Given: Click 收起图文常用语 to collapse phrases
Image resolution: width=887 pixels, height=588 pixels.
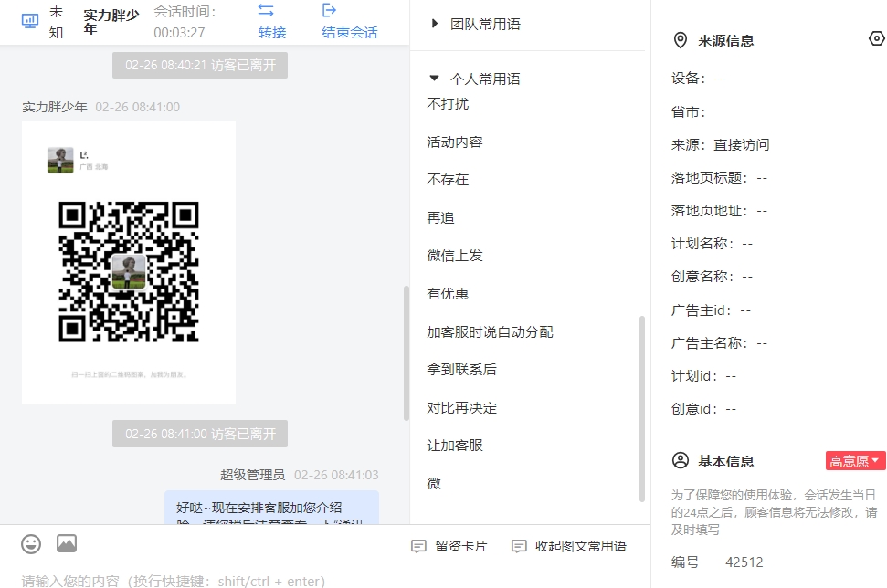Looking at the screenshot, I should (569, 546).
